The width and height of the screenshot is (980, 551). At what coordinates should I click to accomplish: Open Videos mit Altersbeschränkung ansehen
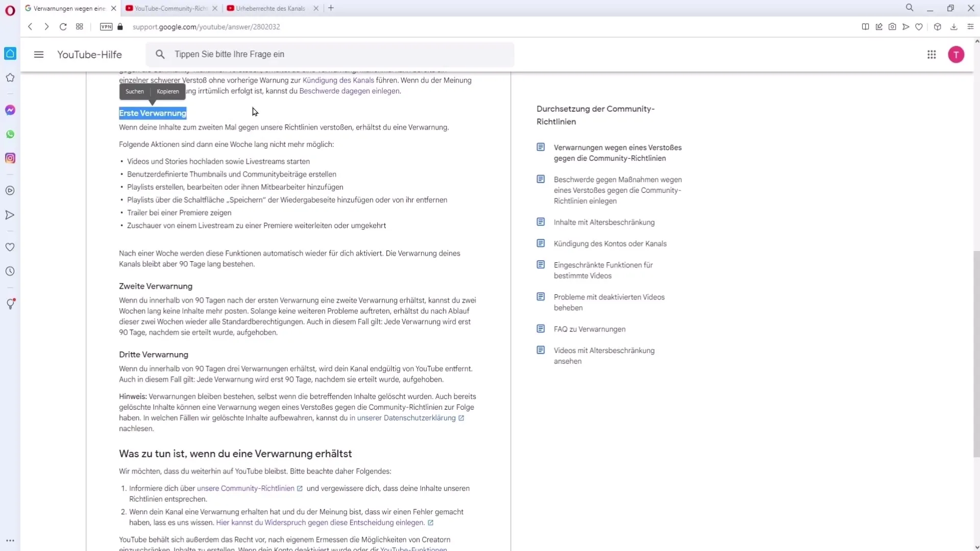coord(604,356)
